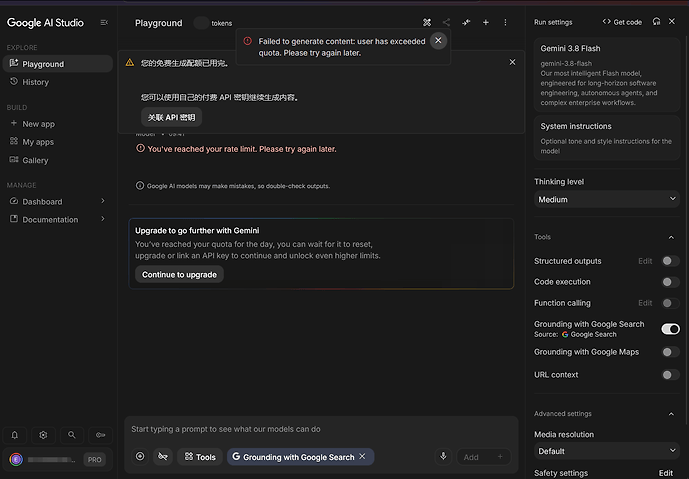Expand the Documentation submenu arrow
This screenshot has height=479, width=689.
tap(103, 219)
